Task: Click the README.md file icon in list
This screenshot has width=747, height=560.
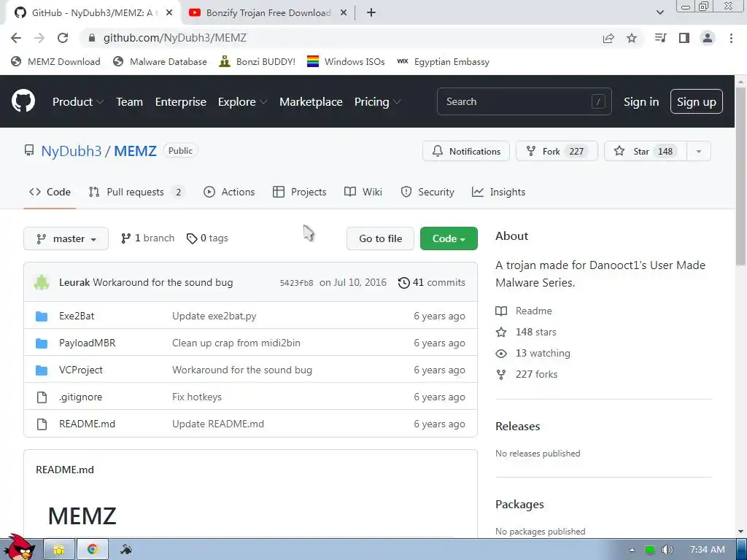Action: tap(42, 424)
